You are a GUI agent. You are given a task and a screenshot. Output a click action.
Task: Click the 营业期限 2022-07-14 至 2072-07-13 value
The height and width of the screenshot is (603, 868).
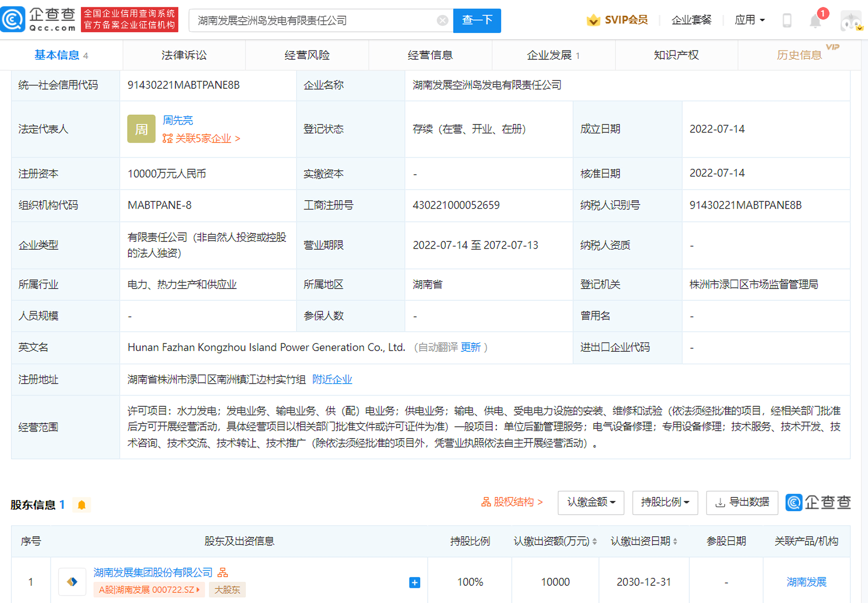(475, 245)
